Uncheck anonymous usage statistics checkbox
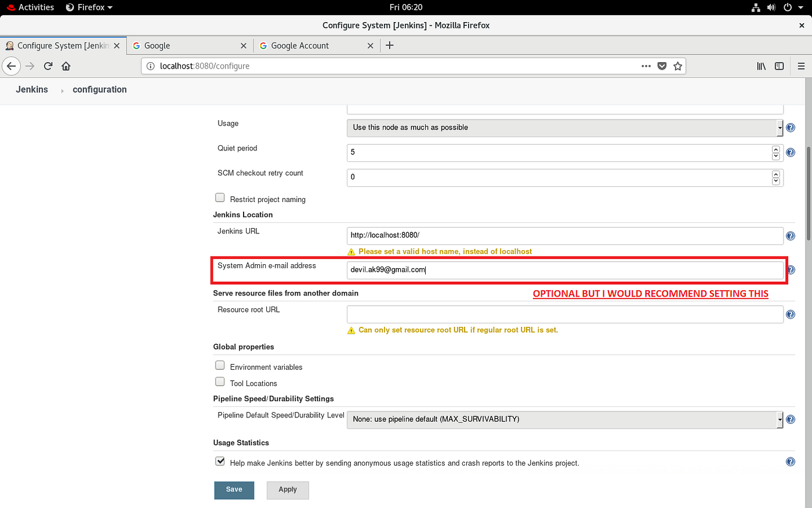This screenshot has height=508, width=812. [x=220, y=461]
